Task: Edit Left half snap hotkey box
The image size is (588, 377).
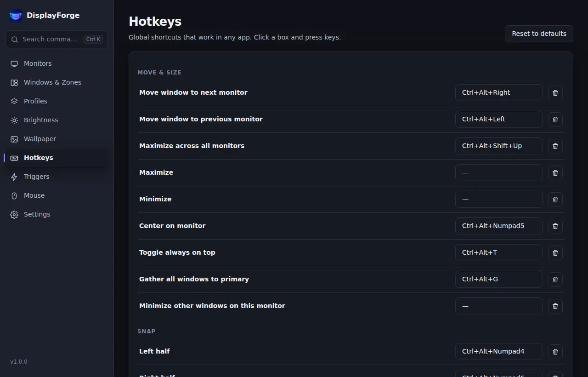Action: tap(498, 351)
